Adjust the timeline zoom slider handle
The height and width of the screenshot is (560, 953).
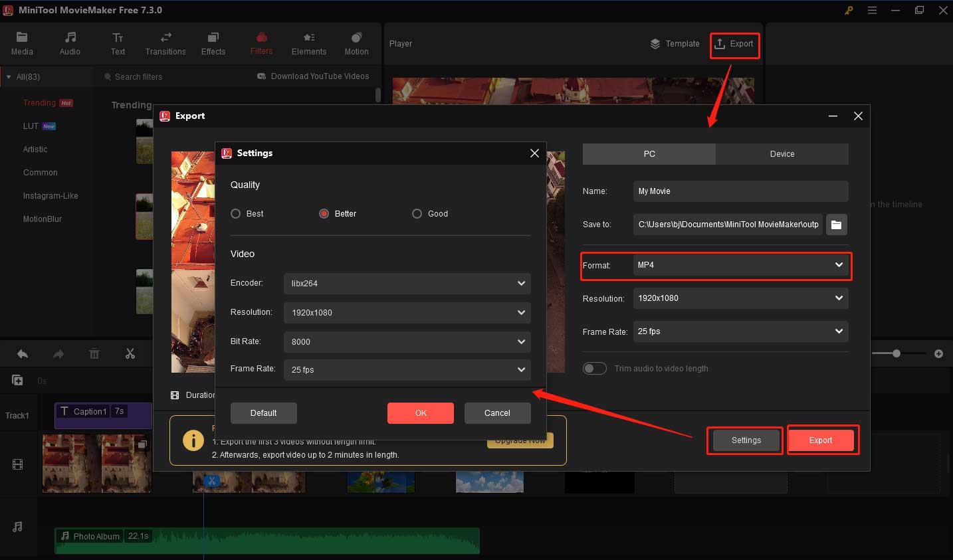897,353
